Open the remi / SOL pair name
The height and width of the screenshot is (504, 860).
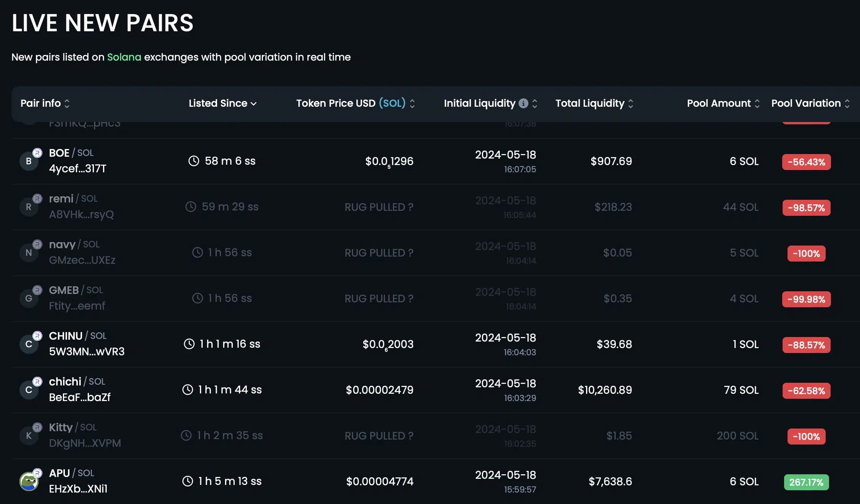pos(73,199)
